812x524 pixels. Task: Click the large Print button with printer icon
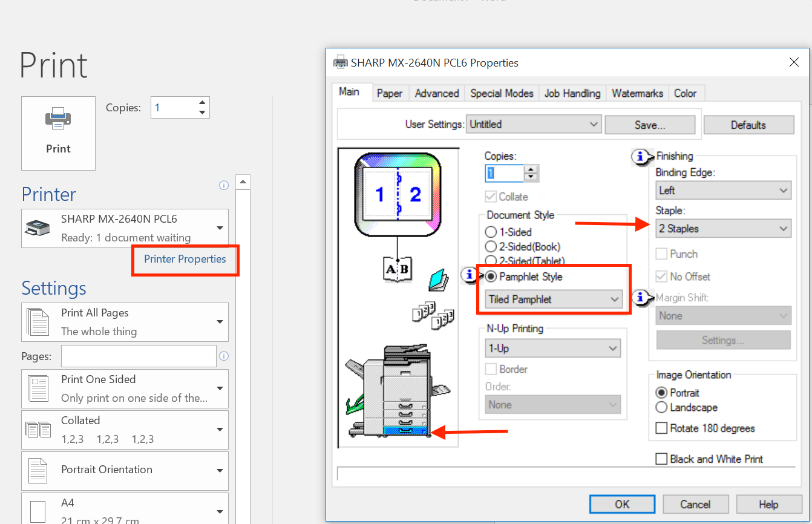(58, 133)
